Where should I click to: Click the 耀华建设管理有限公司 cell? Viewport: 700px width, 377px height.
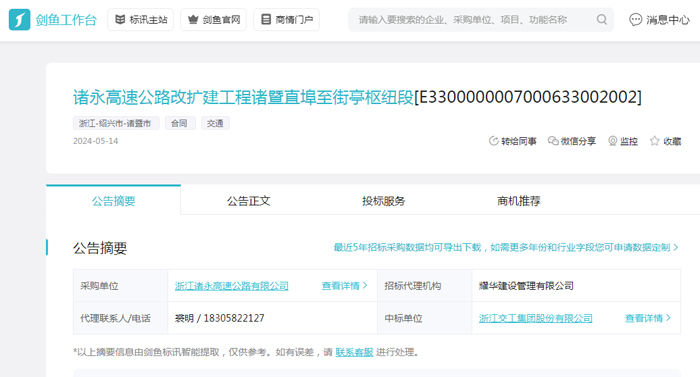click(x=576, y=286)
